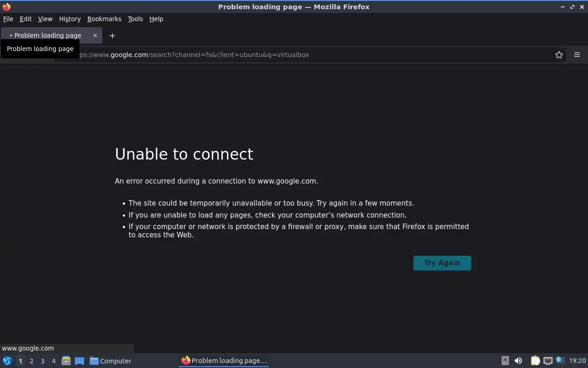The image size is (588, 368).
Task: Click the Try Again button
Action: click(442, 263)
